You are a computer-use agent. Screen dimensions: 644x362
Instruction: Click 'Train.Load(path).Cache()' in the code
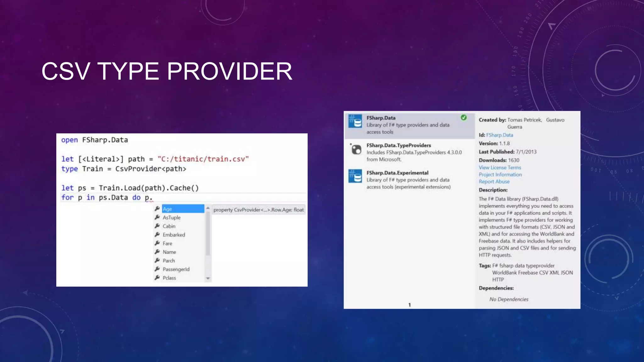coord(149,188)
